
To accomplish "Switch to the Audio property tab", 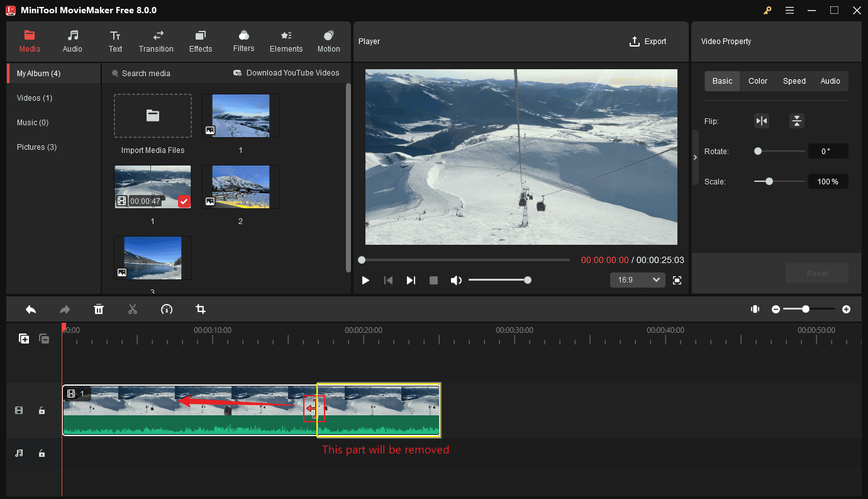I will 830,81.
